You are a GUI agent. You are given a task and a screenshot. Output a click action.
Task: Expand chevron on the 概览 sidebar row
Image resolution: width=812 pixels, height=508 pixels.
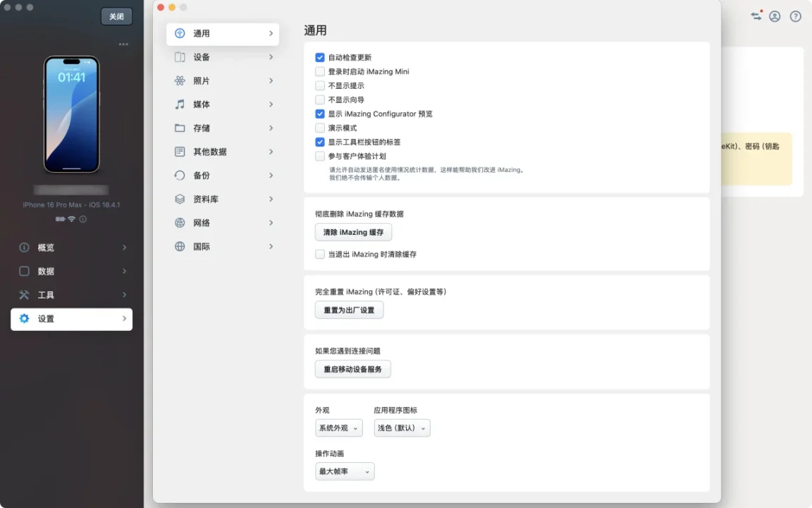coord(124,247)
